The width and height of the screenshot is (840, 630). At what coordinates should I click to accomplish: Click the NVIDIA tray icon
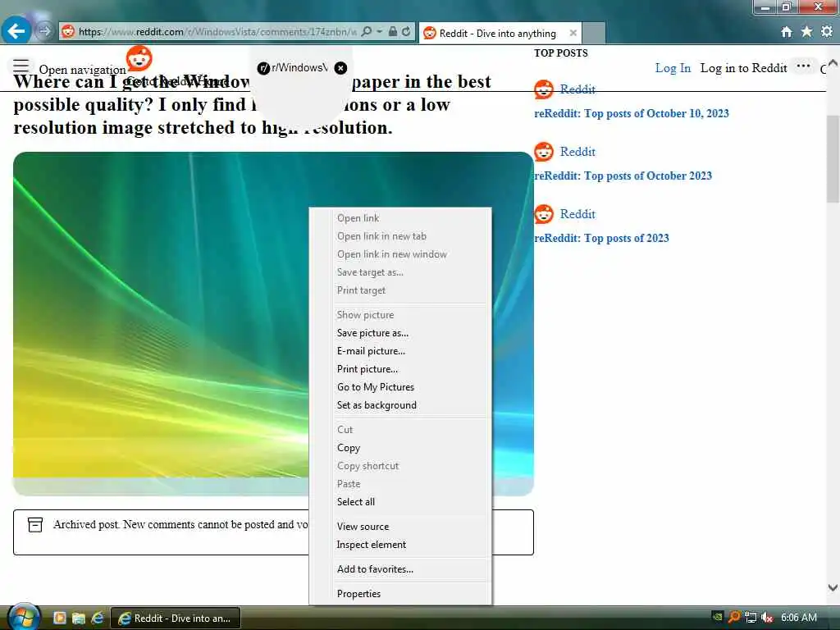click(x=717, y=617)
